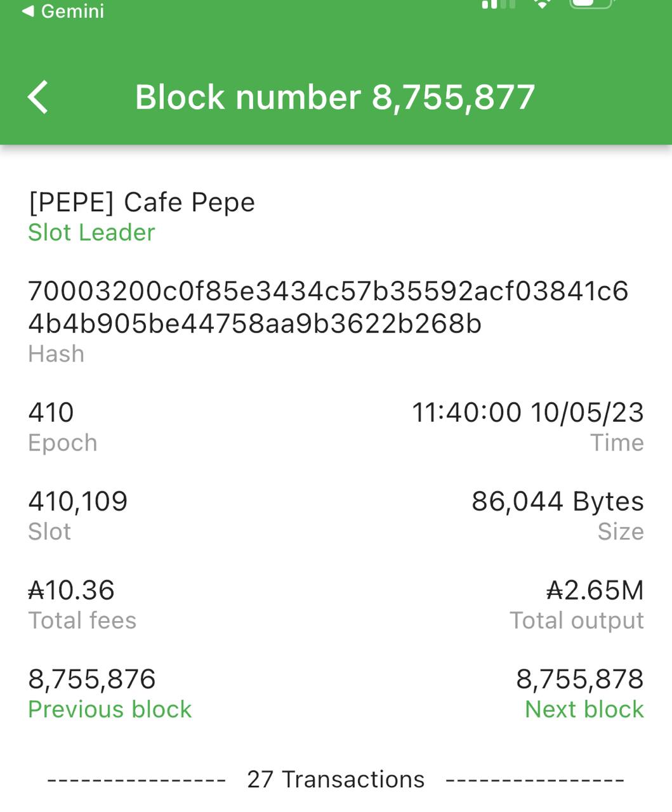
Task: Tap the 27 Transactions section header
Action: tap(336, 780)
